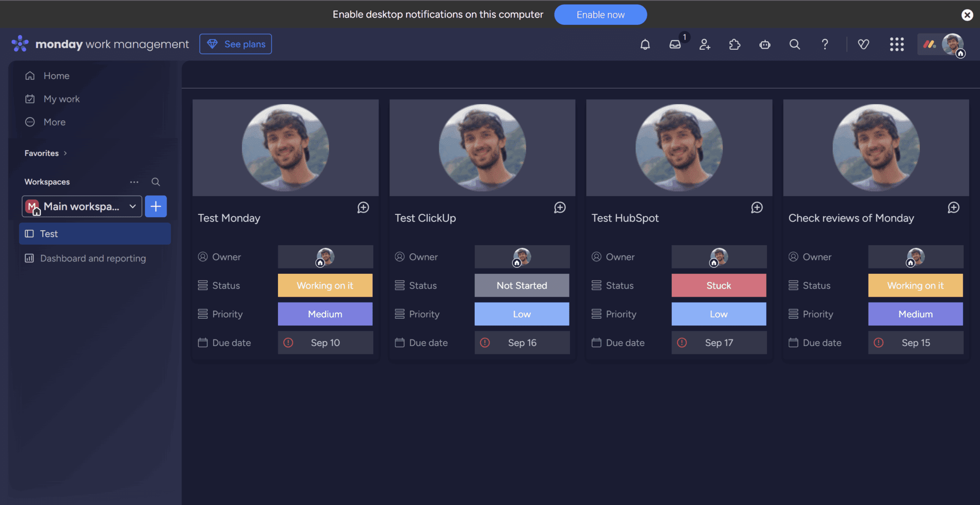Image resolution: width=980 pixels, height=505 pixels.
Task: Edit Test Monday due date Sep 10
Action: click(325, 343)
